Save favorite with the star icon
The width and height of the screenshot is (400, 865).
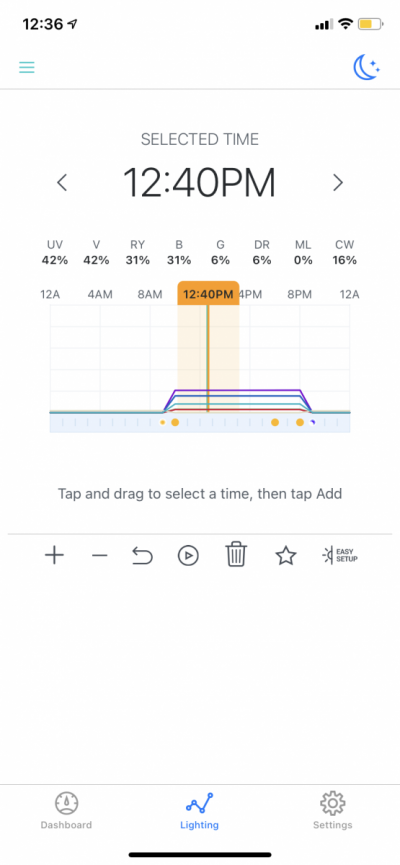286,556
